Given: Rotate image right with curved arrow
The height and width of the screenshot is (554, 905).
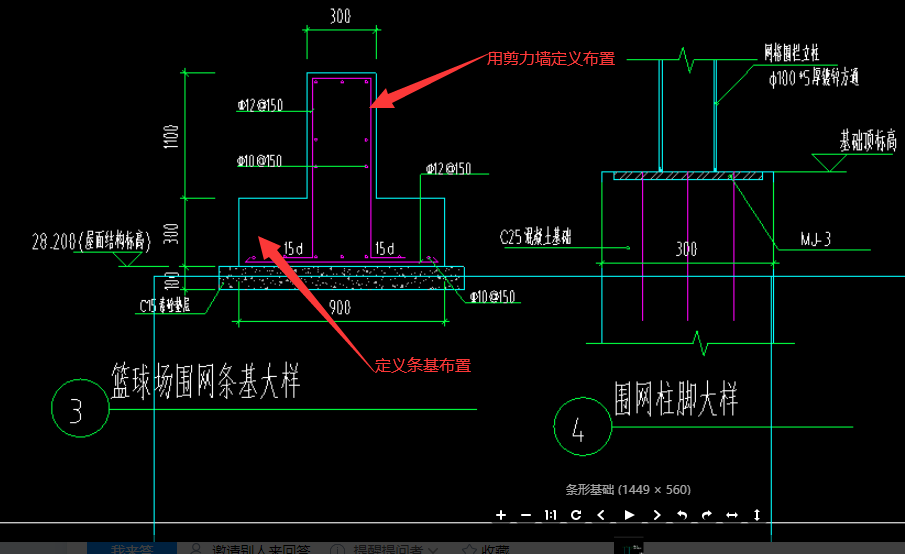Looking at the screenshot, I should (706, 515).
